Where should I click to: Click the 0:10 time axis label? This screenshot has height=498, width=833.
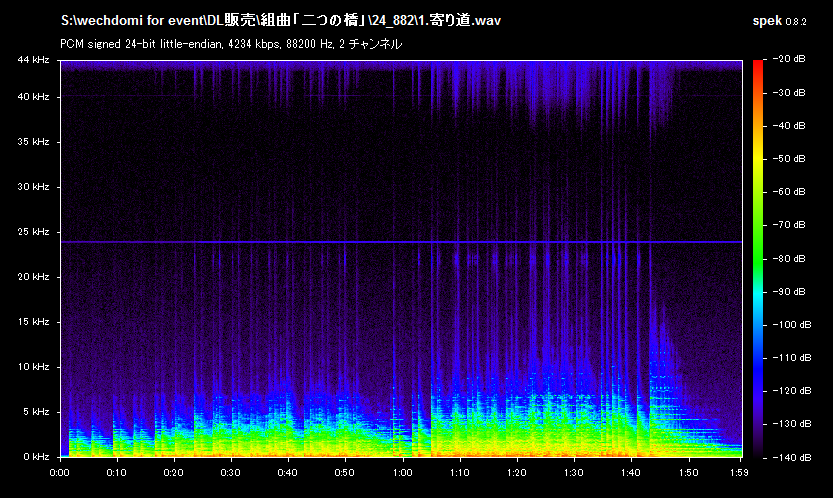pos(116,473)
